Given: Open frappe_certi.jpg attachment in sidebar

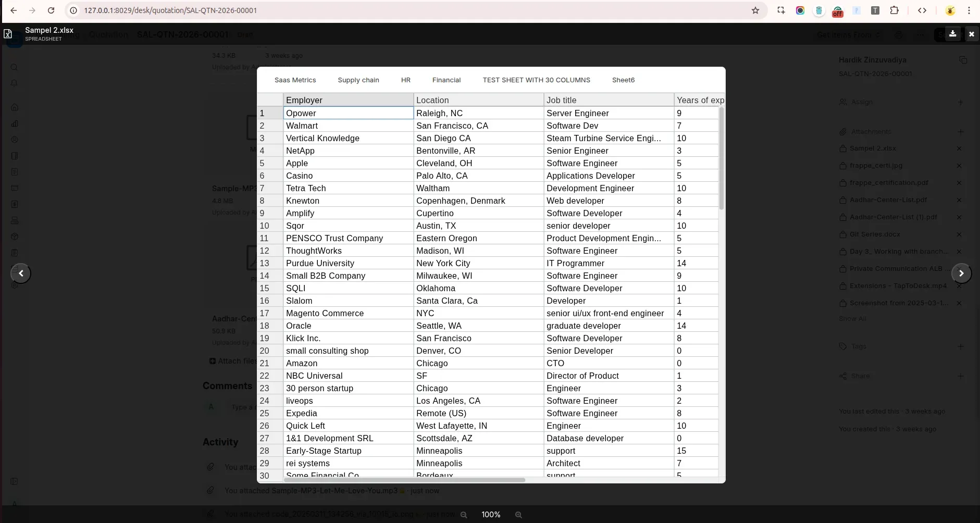Looking at the screenshot, I should tap(876, 166).
